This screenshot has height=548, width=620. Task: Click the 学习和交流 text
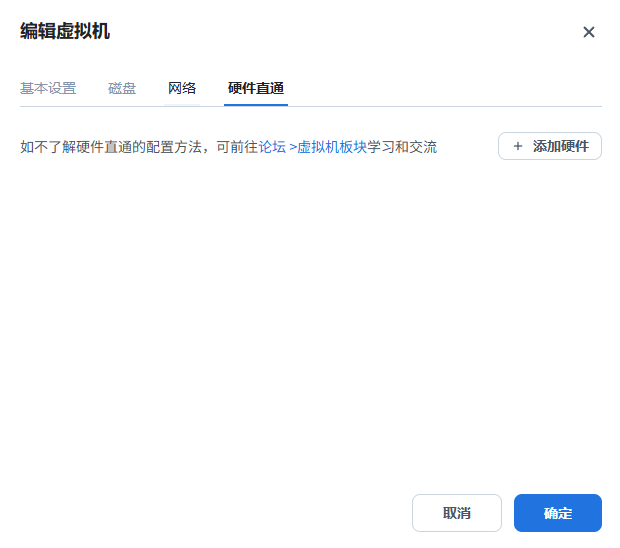pos(402,147)
